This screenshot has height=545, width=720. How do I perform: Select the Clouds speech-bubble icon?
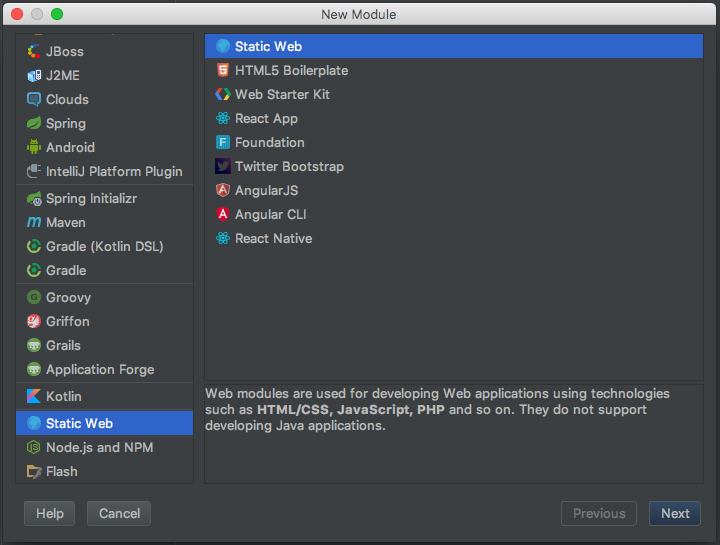[x=34, y=99]
